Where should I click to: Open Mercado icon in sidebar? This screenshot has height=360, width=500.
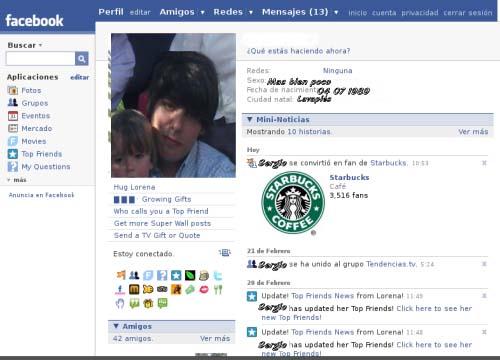pos(13,128)
